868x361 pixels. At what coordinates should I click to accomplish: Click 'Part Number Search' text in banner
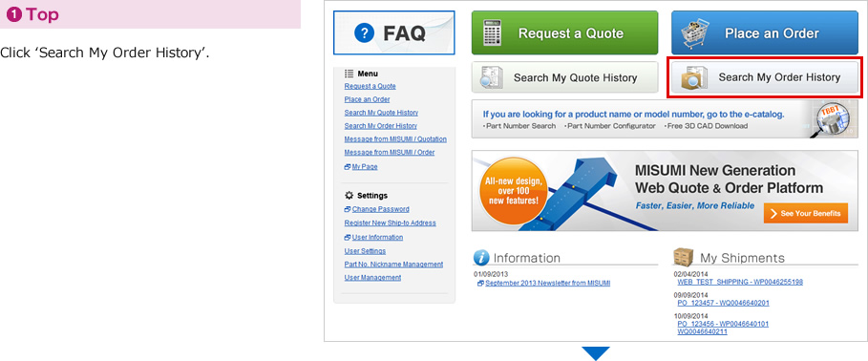[519, 126]
